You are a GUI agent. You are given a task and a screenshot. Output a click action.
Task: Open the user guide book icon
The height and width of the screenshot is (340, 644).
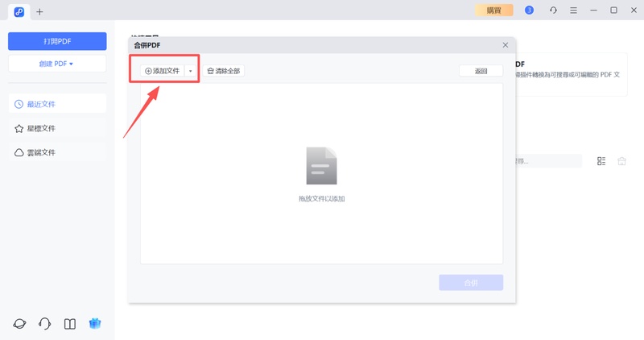[70, 324]
